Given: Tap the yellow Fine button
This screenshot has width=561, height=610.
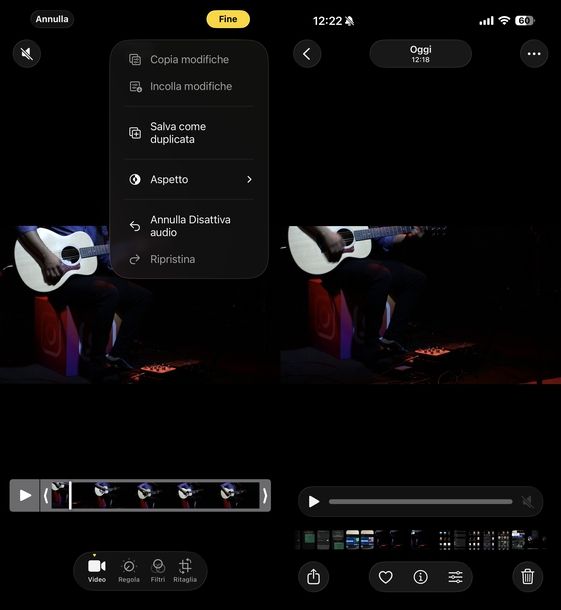Looking at the screenshot, I should pyautogui.click(x=228, y=19).
